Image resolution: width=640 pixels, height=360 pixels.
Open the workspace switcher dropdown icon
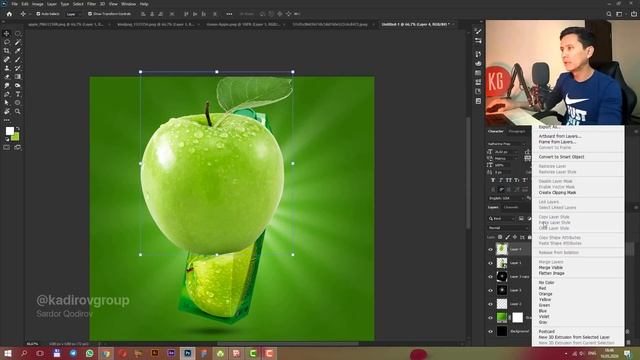(x=620, y=14)
